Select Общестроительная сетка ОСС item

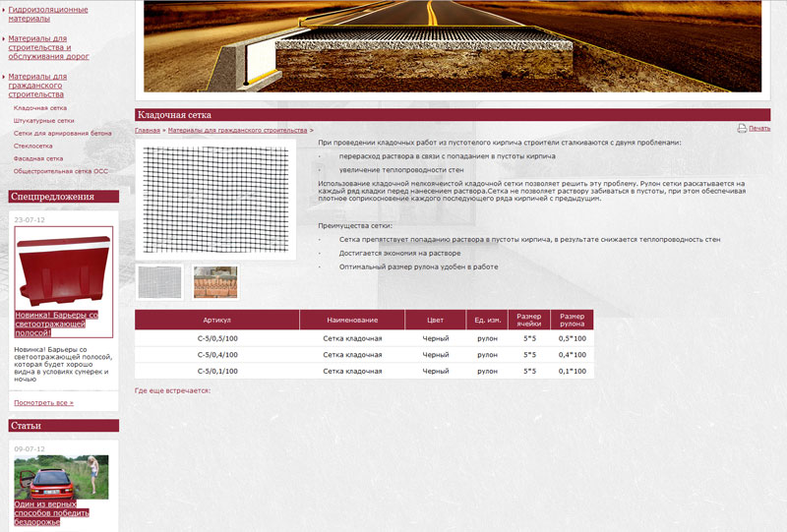pyautogui.click(x=61, y=171)
